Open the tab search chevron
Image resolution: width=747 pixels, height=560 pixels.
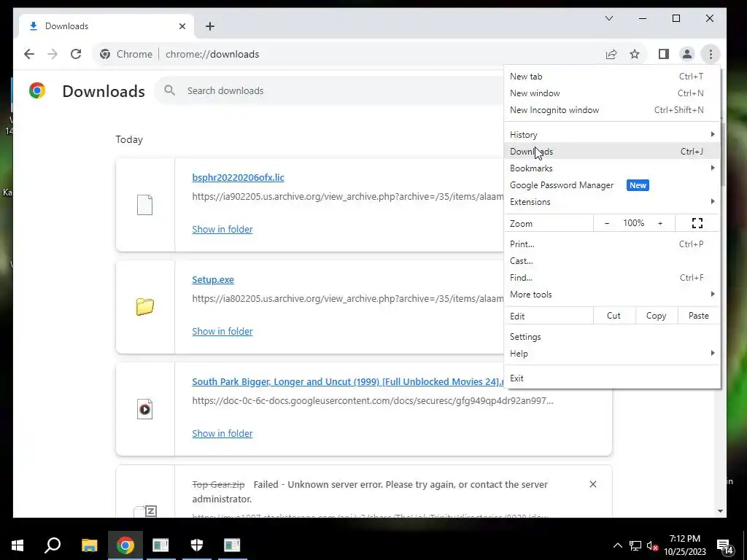pos(609,18)
